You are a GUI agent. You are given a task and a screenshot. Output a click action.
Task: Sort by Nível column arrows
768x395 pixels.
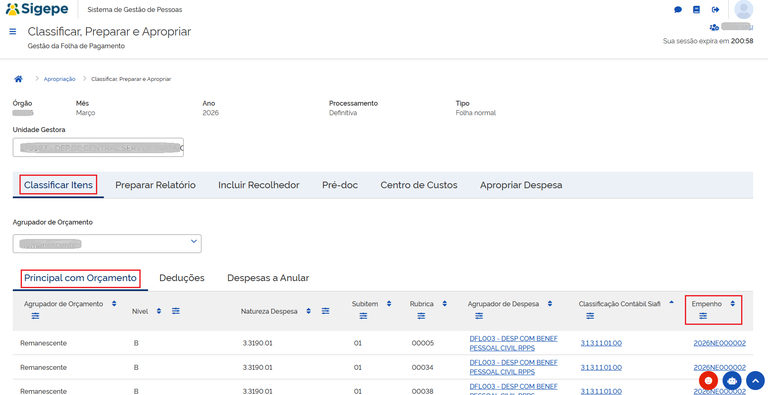coord(159,311)
